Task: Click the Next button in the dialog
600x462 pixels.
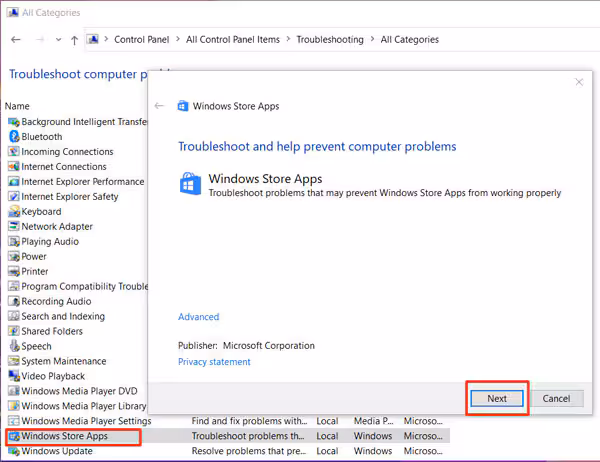Action: click(497, 398)
